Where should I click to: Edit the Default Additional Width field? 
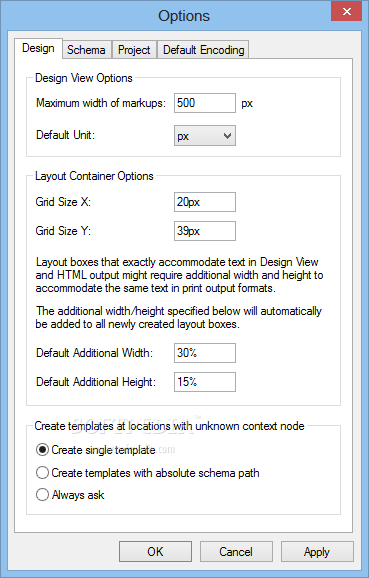(205, 353)
